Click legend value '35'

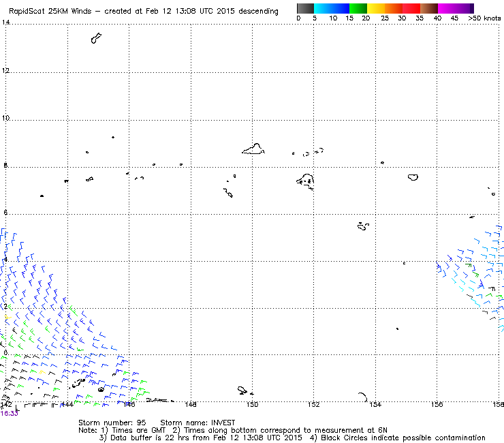click(420, 18)
